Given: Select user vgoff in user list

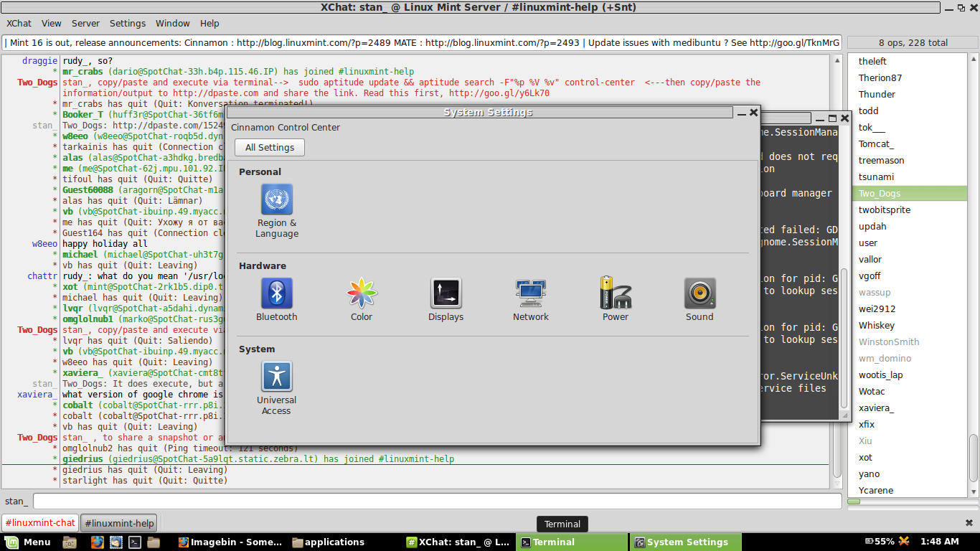Looking at the screenshot, I should click(870, 275).
